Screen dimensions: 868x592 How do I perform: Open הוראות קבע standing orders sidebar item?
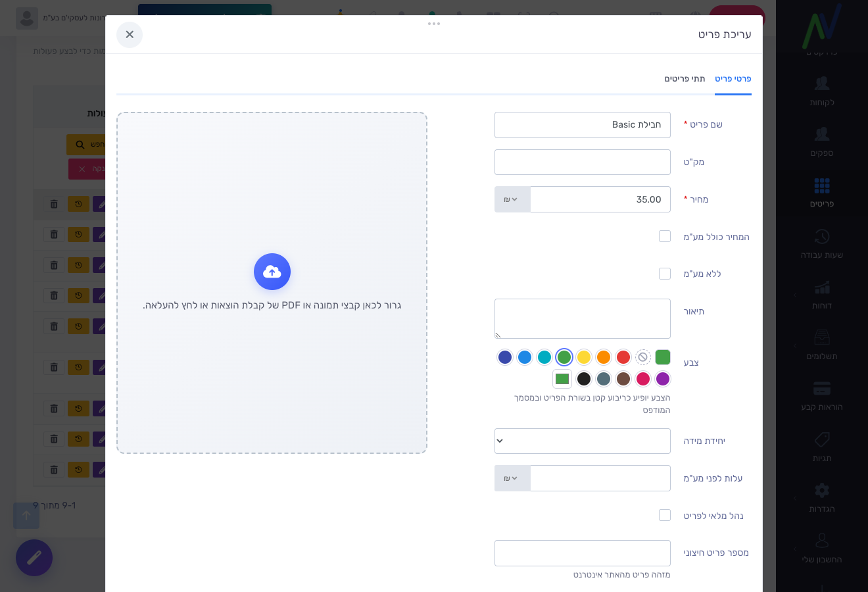pos(822,396)
